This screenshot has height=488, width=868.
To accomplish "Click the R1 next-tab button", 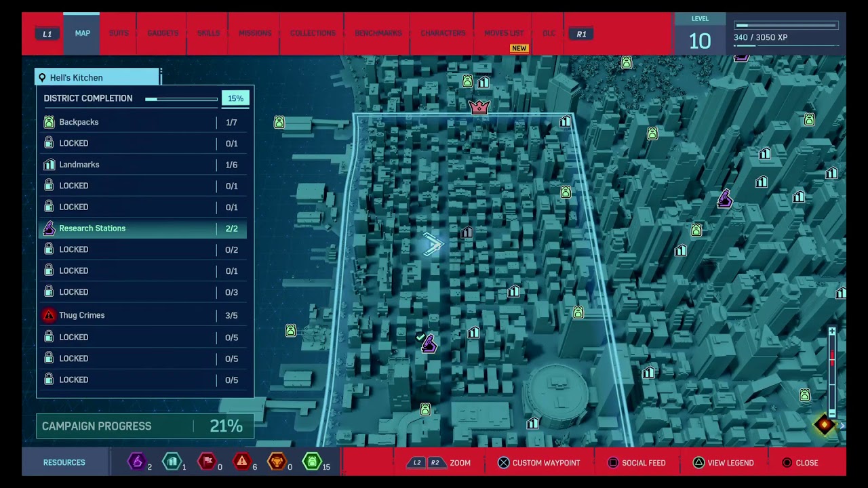I will [581, 34].
